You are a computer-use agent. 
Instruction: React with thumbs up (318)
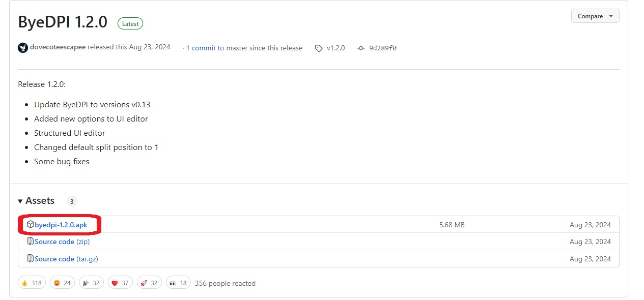pos(32,283)
